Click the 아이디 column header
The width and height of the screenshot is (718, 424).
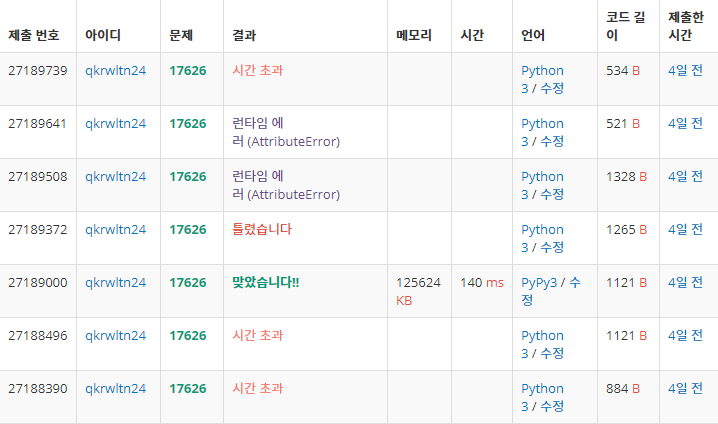coord(103,35)
